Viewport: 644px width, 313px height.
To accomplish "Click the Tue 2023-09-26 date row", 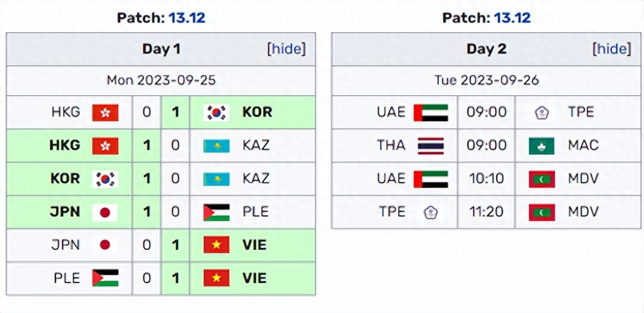I will 486,80.
